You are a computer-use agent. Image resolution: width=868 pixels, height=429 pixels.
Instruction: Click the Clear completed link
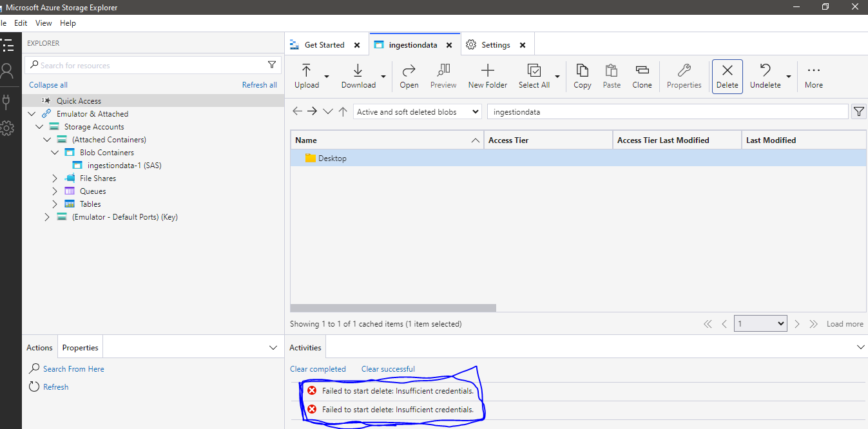click(x=318, y=369)
